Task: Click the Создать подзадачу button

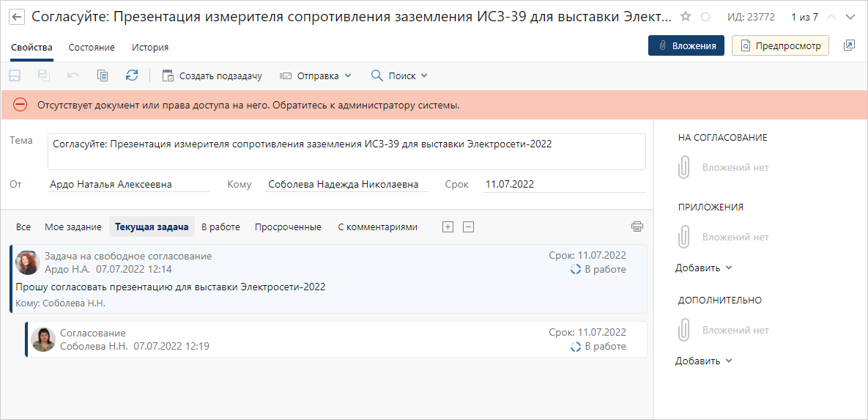Action: [212, 75]
